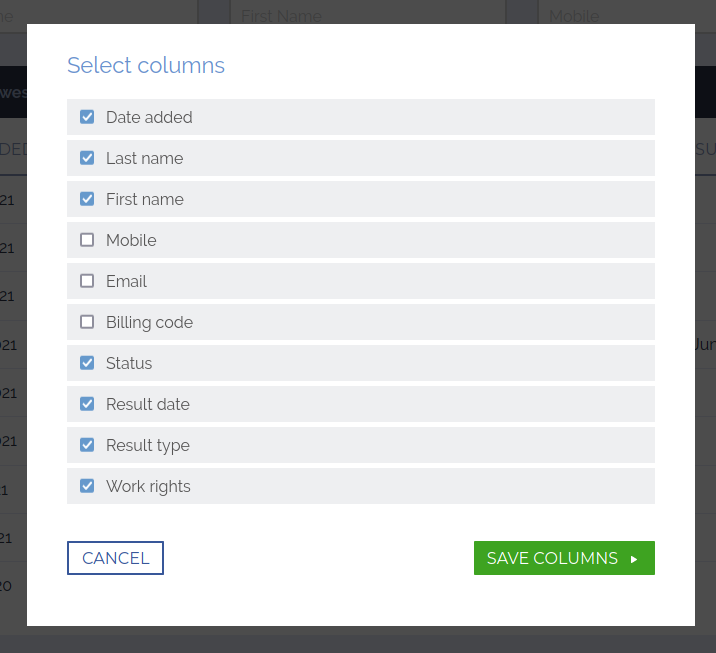Uncheck the Work rights checkbox
Image resolution: width=716 pixels, height=653 pixels.
tap(87, 486)
